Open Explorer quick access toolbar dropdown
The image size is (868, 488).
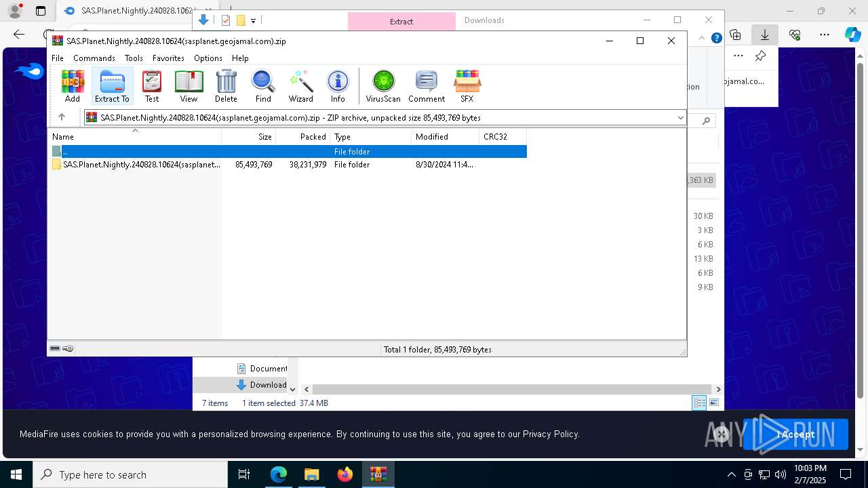pos(253,21)
